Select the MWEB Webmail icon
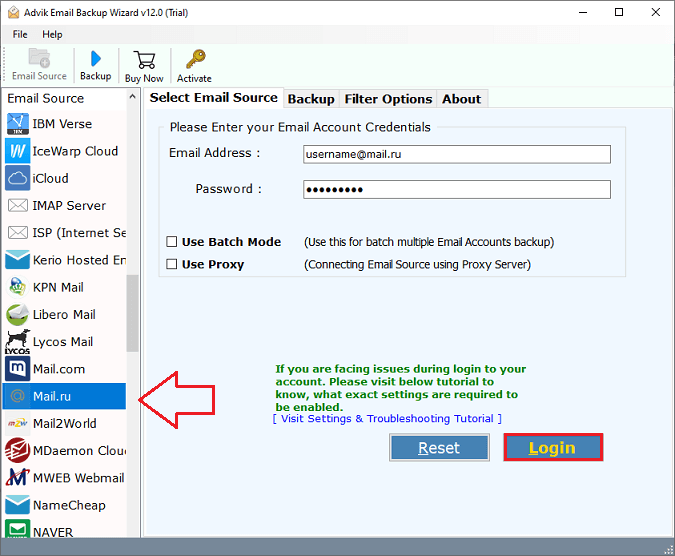675x556 pixels. [x=18, y=478]
